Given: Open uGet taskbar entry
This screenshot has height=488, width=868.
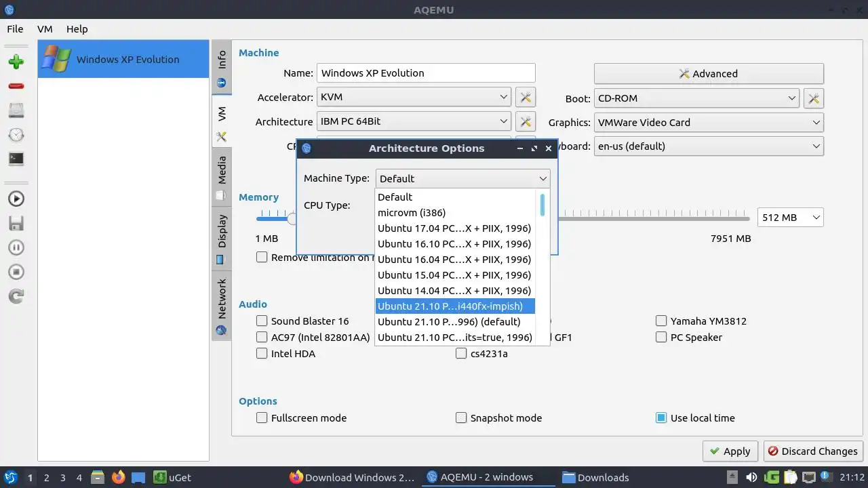Looking at the screenshot, I should 172,477.
